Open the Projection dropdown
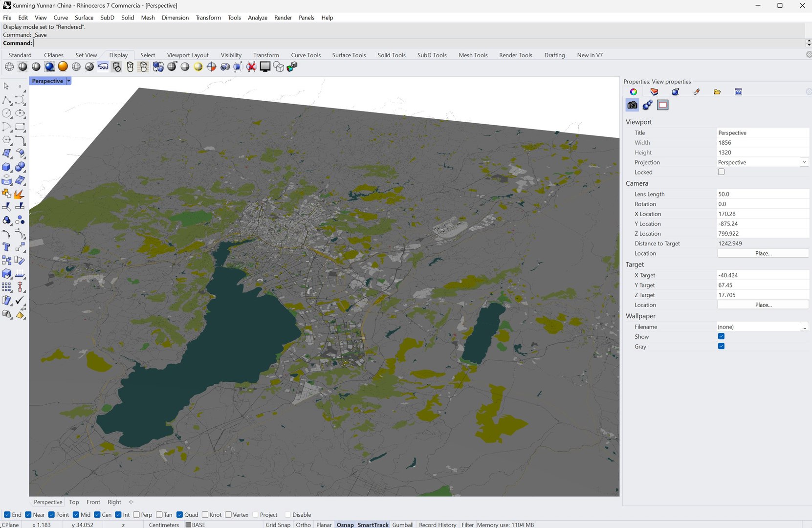This screenshot has width=812, height=528. pos(804,162)
